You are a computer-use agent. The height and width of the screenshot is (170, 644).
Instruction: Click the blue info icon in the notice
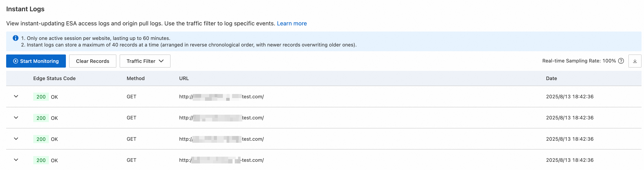pyautogui.click(x=16, y=38)
